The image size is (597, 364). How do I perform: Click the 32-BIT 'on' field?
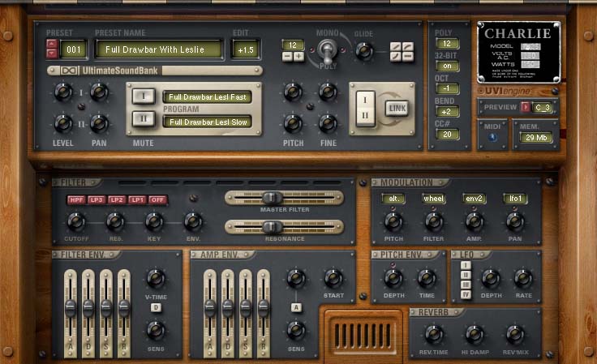tap(448, 66)
